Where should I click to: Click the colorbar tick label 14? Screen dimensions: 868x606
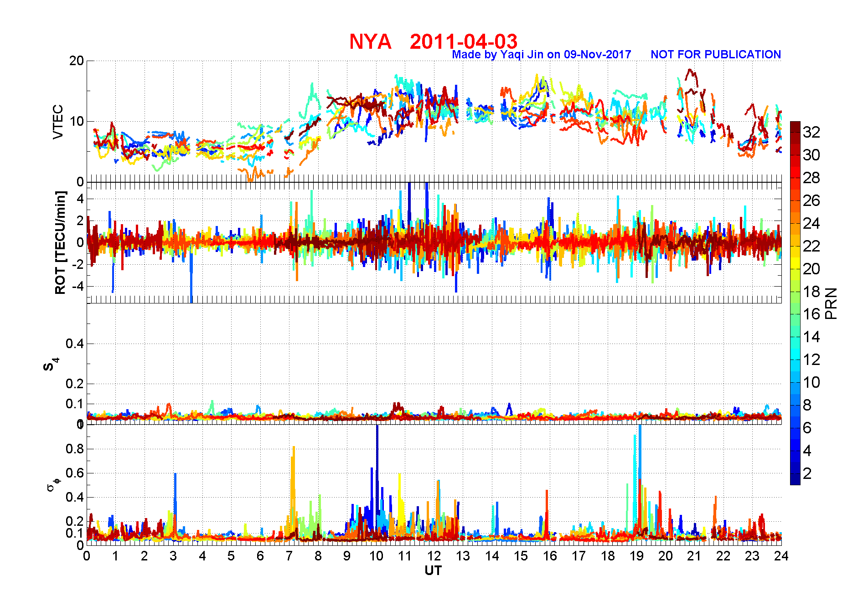click(811, 337)
